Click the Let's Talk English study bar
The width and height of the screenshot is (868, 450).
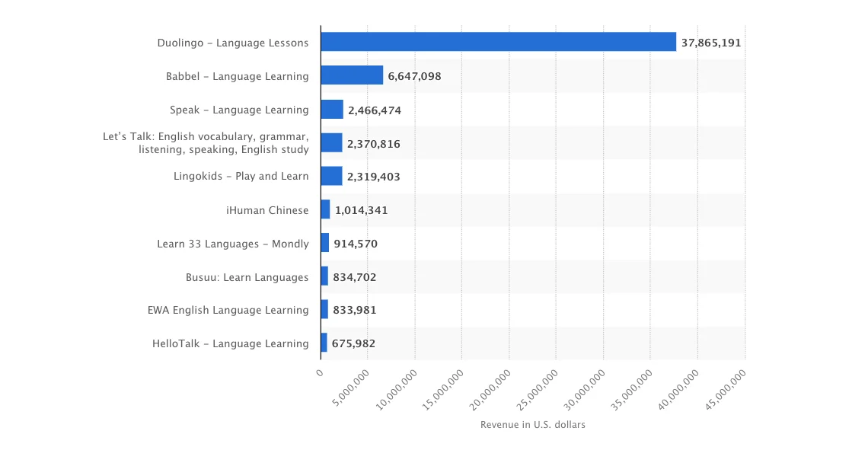pos(331,142)
